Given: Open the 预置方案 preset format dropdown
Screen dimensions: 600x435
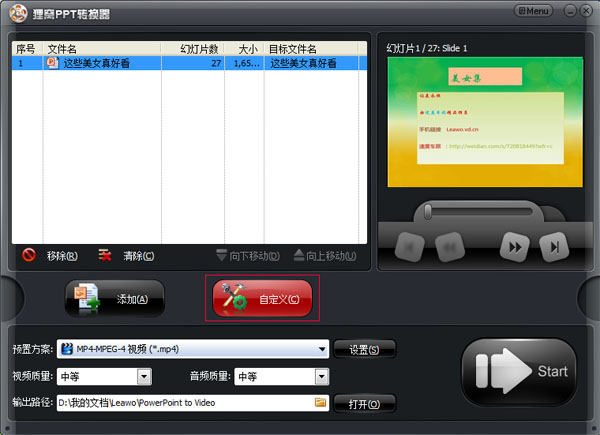Looking at the screenshot, I should (193, 349).
